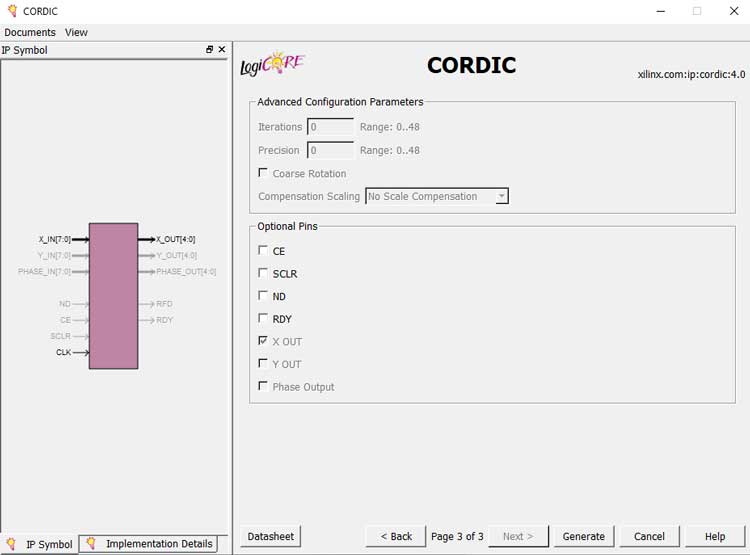Click the Generate button
Image resolution: width=750 pixels, height=555 pixels.
click(584, 536)
